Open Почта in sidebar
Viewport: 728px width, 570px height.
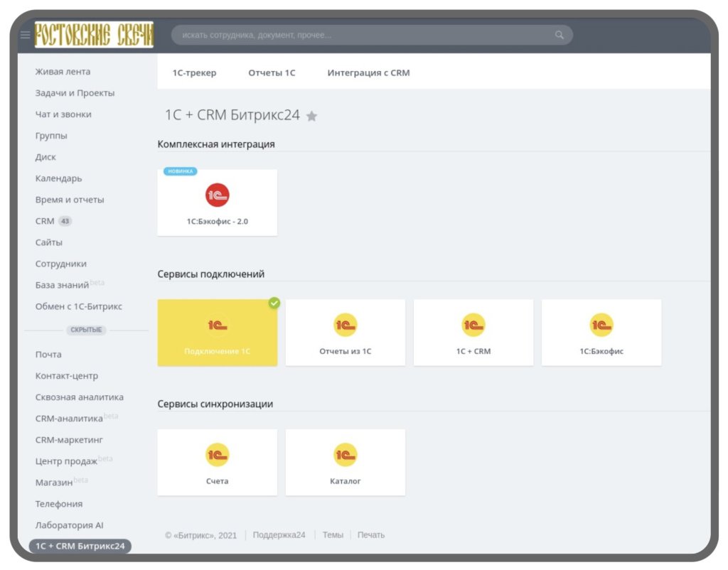(x=48, y=354)
